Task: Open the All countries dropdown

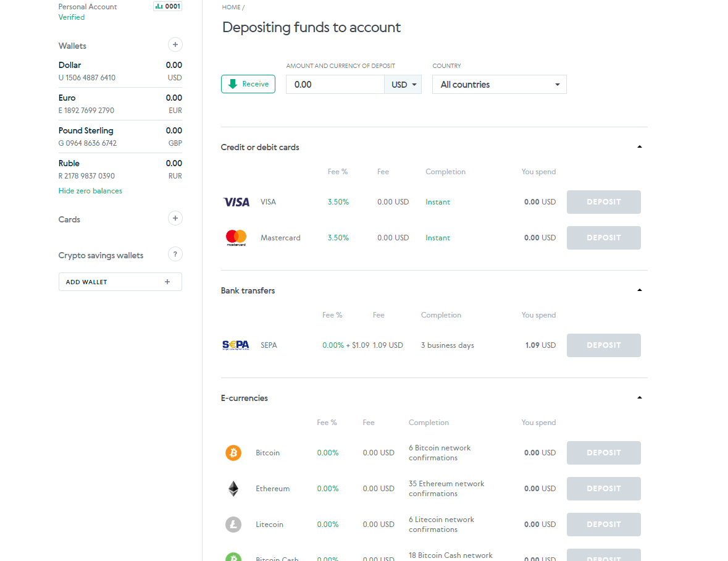Action: click(x=499, y=85)
